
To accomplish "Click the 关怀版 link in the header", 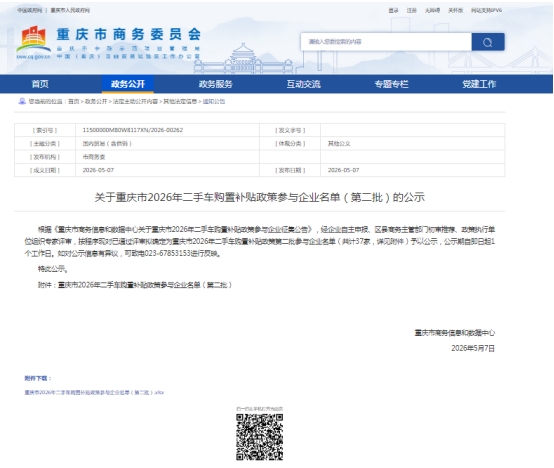I will [x=455, y=11].
